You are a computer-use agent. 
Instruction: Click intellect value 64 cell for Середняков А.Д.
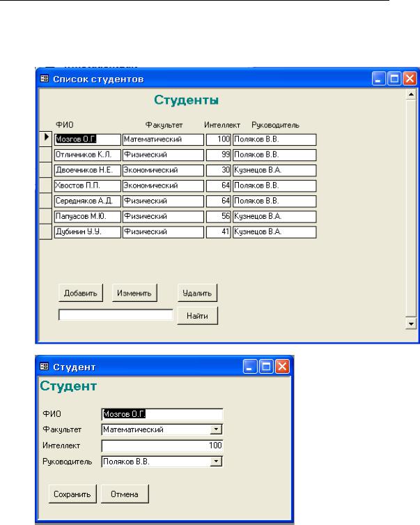click(x=219, y=201)
